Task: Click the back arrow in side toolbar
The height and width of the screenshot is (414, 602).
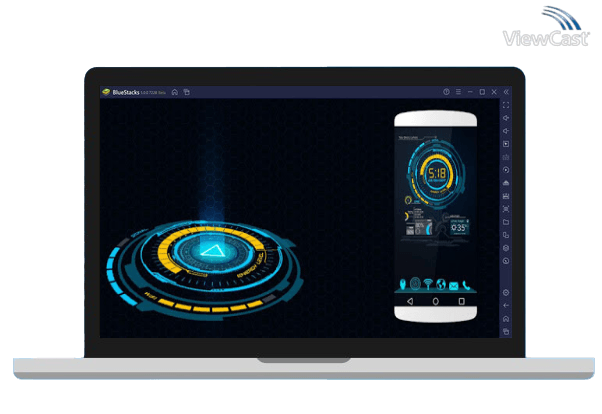Action: click(506, 306)
